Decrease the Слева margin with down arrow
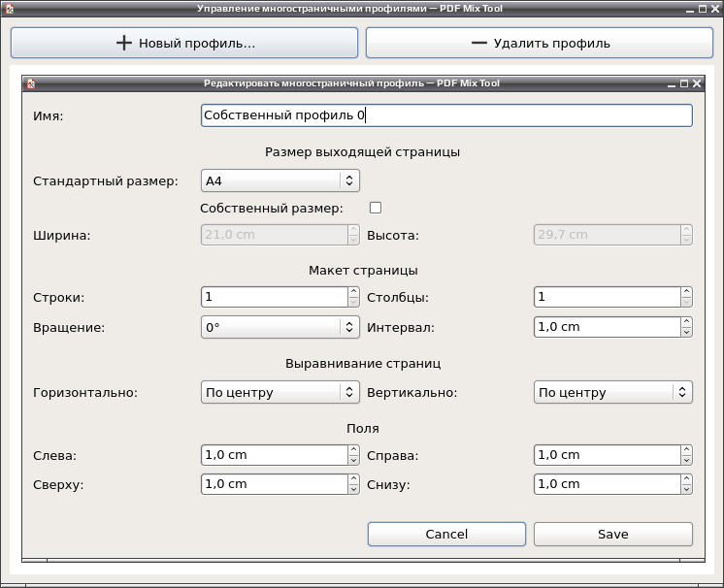Image resolution: width=724 pixels, height=588 pixels. (353, 460)
